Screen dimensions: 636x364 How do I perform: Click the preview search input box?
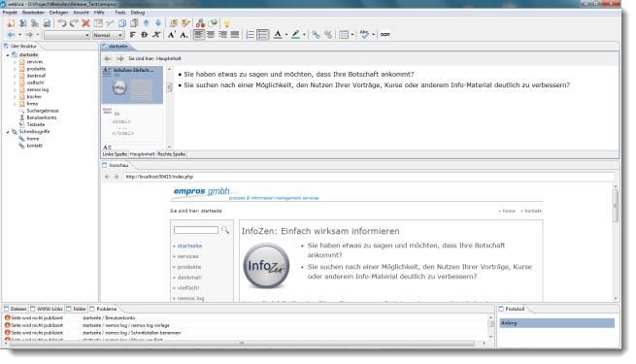click(x=196, y=230)
